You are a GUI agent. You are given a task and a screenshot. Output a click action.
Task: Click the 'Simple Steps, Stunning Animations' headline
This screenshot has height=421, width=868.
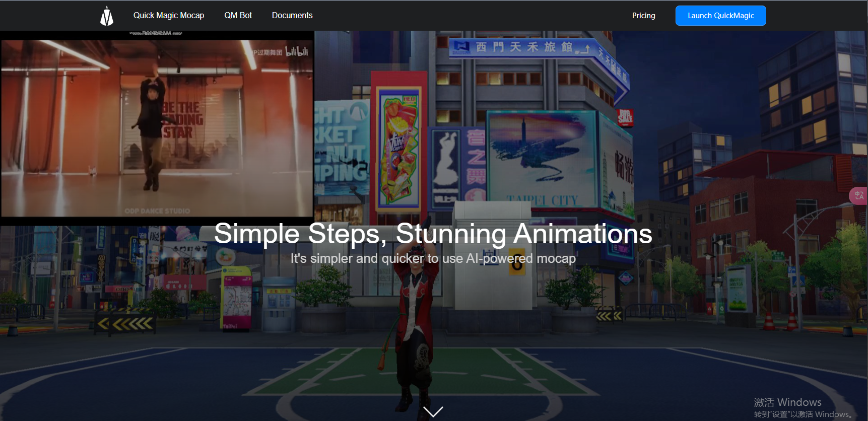click(433, 234)
